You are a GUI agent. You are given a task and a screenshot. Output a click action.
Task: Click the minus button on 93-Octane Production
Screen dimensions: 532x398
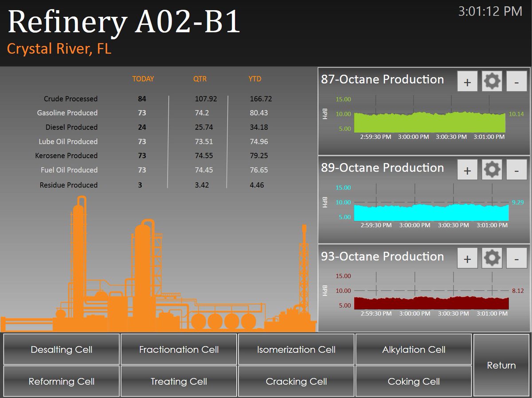pyautogui.click(x=516, y=258)
